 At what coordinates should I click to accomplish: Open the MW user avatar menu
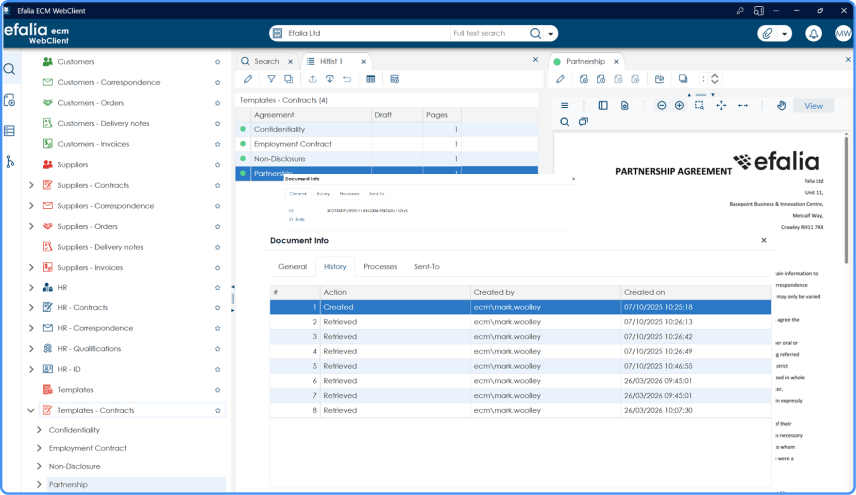843,33
